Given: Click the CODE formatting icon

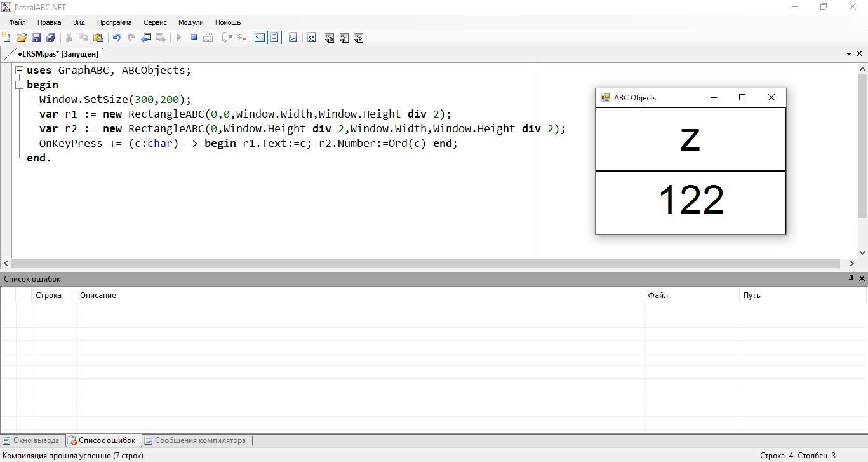Looking at the screenshot, I should coord(311,38).
